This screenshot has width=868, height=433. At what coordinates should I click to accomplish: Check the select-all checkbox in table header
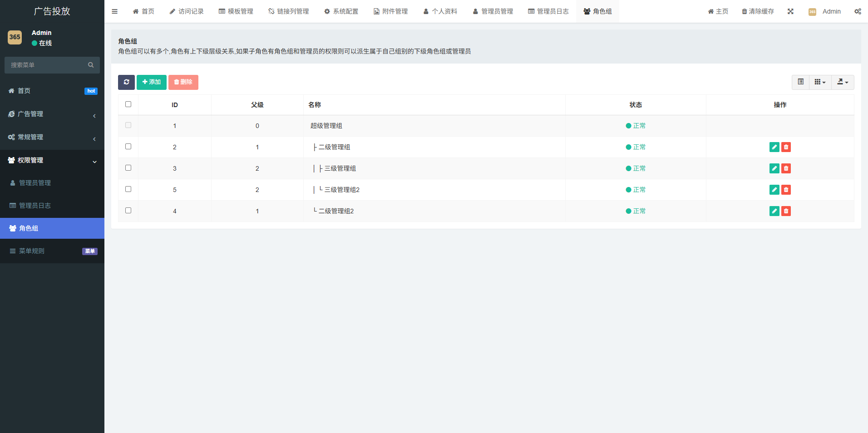[128, 104]
